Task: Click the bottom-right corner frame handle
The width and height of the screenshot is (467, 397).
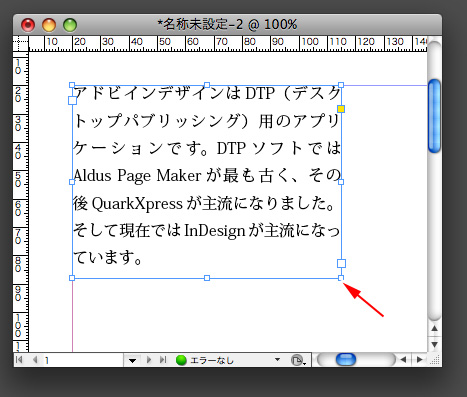Action: click(341, 278)
